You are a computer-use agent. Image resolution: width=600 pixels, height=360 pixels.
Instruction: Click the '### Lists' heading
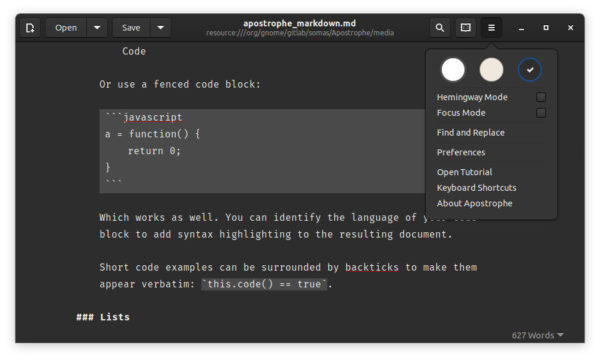click(103, 317)
